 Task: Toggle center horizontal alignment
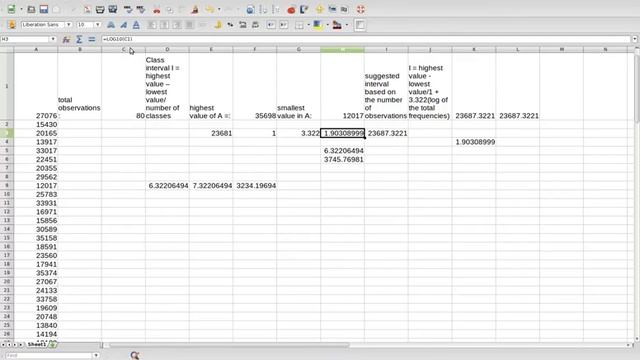point(164,25)
